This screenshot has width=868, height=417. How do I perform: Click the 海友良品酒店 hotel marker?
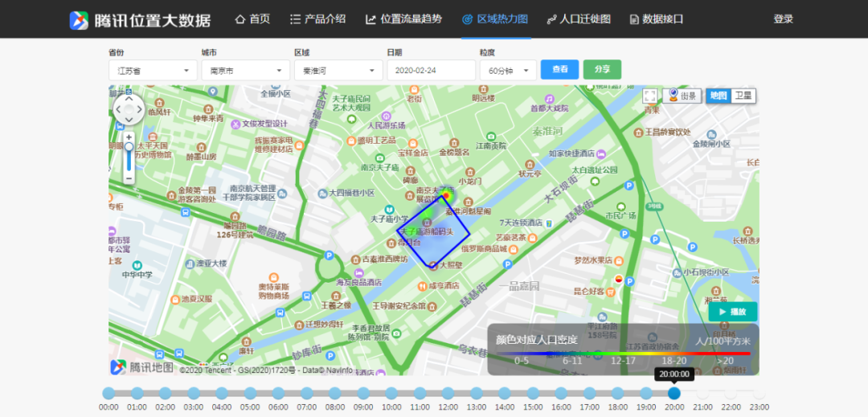coord(358,272)
